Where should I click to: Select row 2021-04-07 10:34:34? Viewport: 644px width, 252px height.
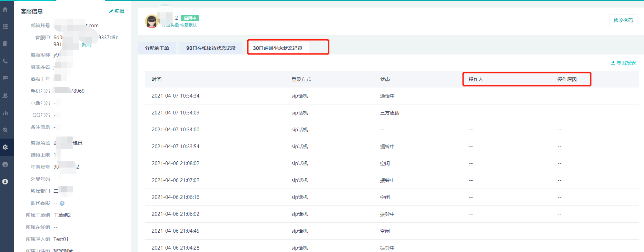tap(392, 96)
